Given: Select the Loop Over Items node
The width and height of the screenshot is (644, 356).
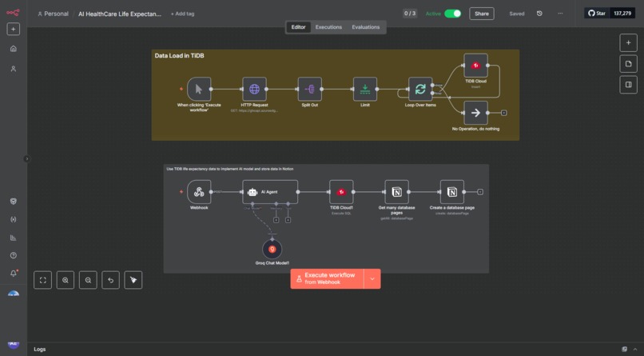Looking at the screenshot, I should click(420, 89).
